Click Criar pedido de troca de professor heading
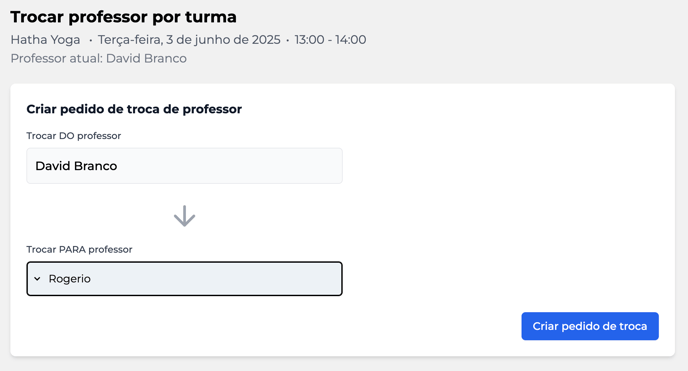Image resolution: width=688 pixels, height=371 pixels. pos(134,109)
